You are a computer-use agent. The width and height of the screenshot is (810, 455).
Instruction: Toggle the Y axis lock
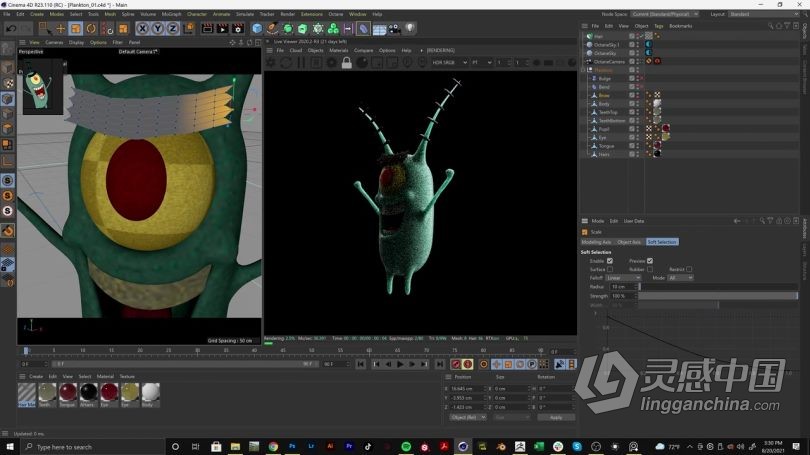click(x=158, y=29)
